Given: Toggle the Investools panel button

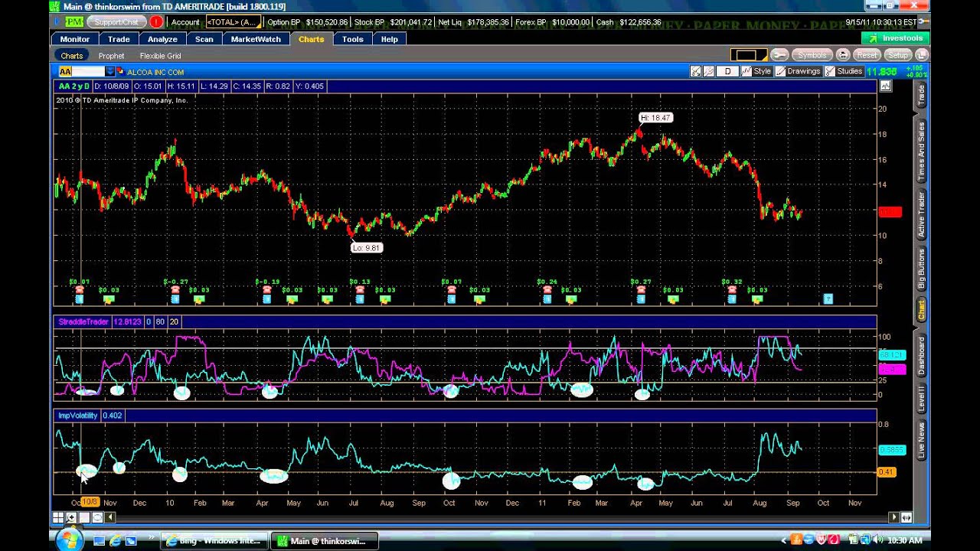Looking at the screenshot, I should click(x=895, y=38).
